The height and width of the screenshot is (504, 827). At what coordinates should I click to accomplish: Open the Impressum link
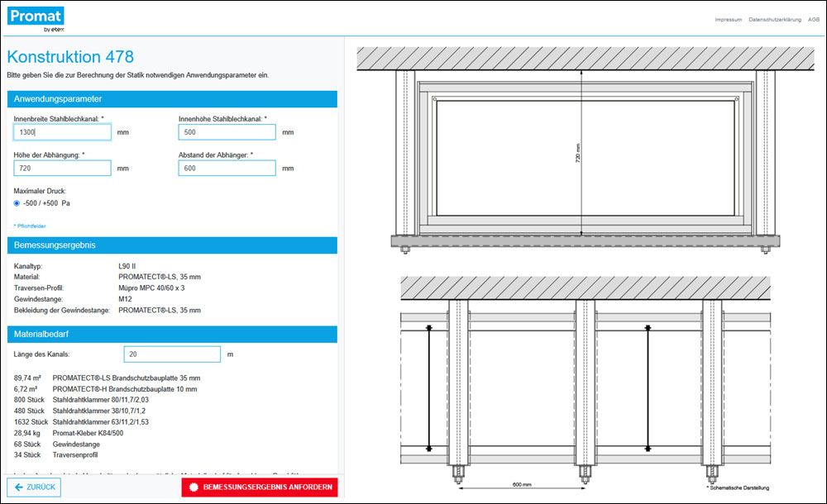[728, 19]
